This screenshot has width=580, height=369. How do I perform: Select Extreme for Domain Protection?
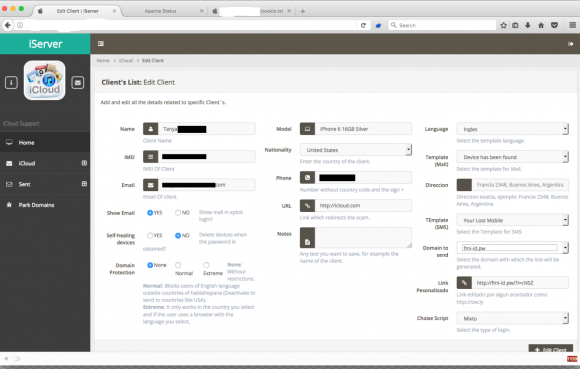[x=206, y=265]
